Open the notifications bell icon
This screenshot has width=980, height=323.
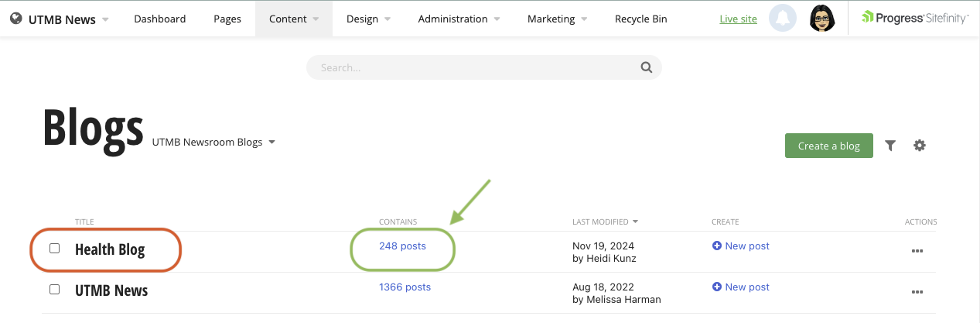click(783, 19)
